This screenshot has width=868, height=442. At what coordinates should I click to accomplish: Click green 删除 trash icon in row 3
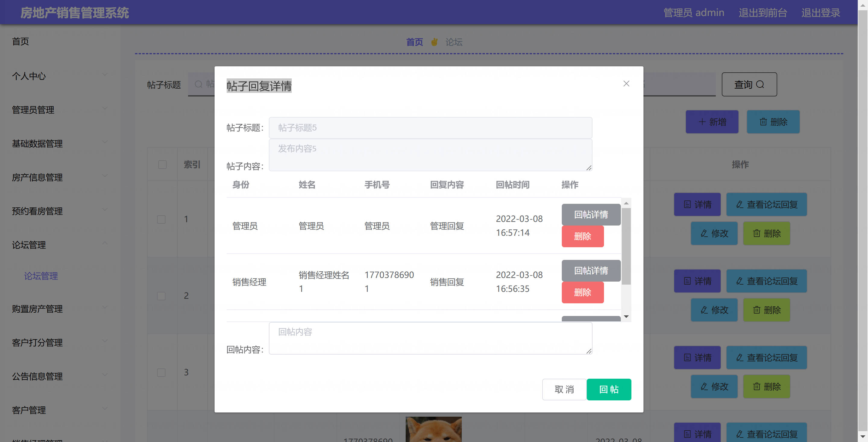click(x=757, y=386)
